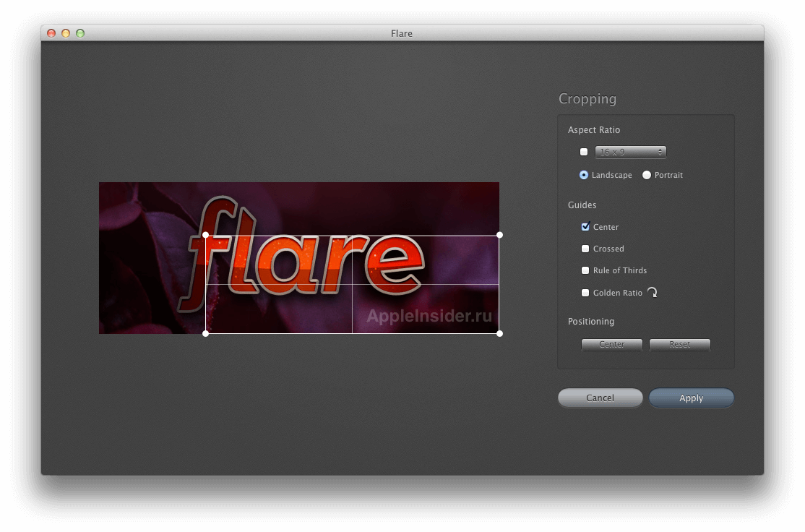Select the top-right crop handle
The height and width of the screenshot is (532, 805).
click(499, 234)
